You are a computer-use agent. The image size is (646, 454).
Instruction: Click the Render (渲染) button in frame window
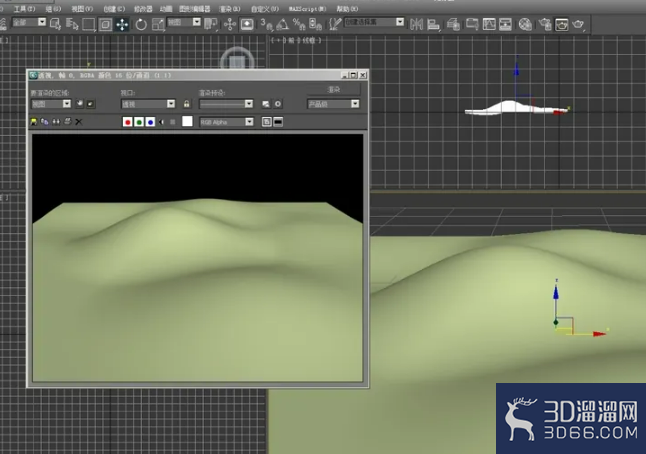[334, 89]
